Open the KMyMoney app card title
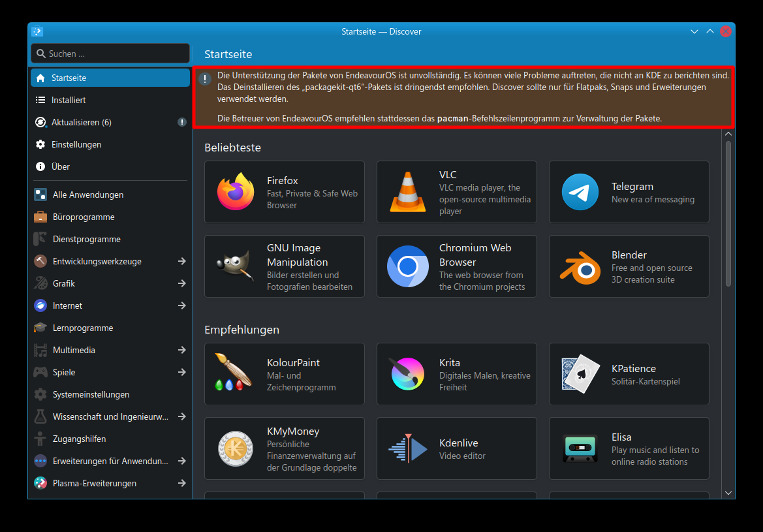 [293, 431]
